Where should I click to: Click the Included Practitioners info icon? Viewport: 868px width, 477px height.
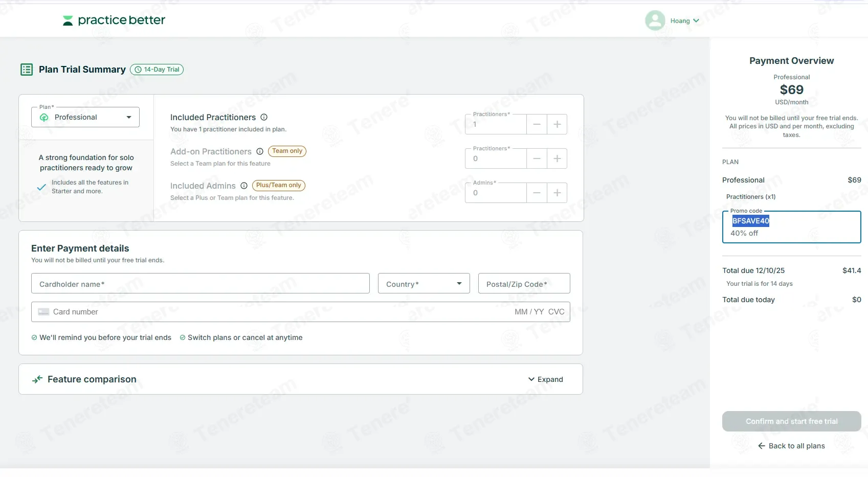point(264,117)
